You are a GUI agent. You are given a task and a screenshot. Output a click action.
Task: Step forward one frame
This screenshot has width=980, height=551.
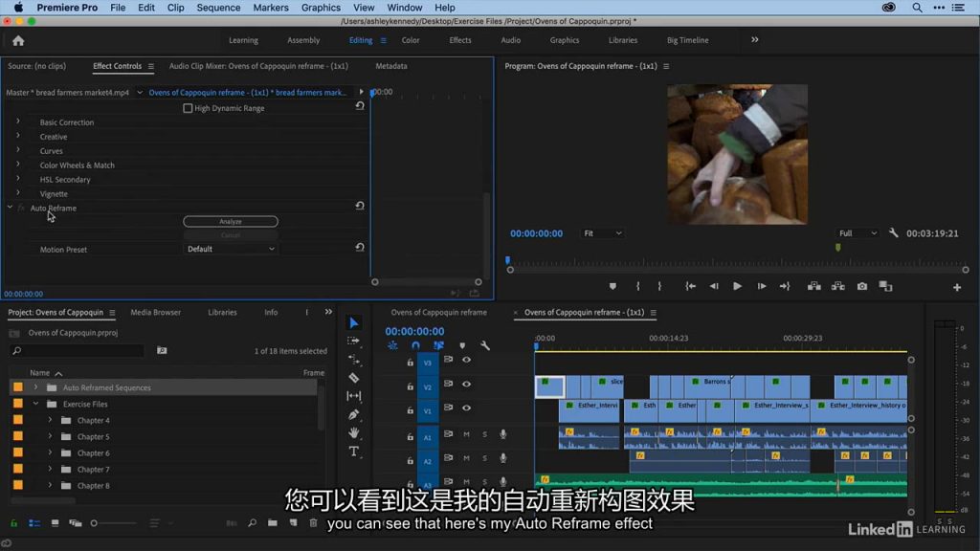(x=761, y=286)
